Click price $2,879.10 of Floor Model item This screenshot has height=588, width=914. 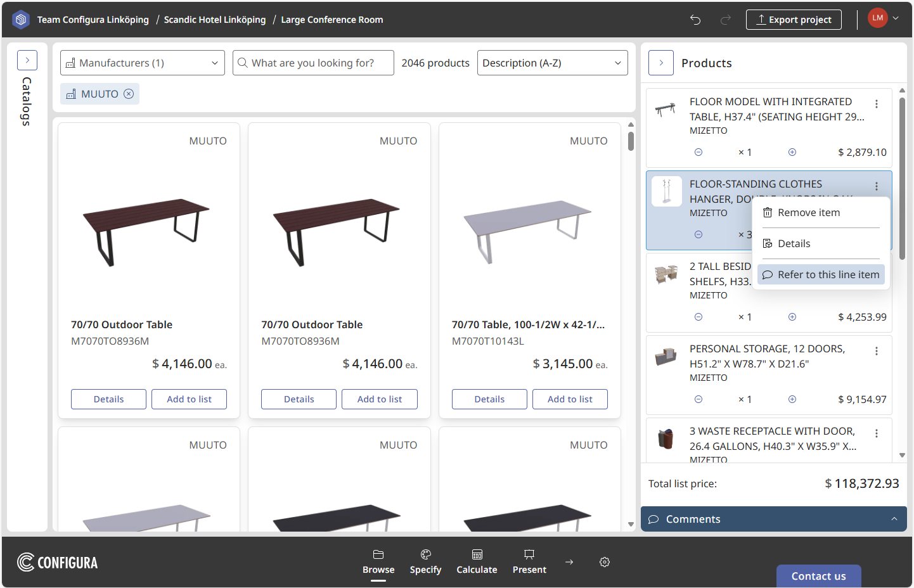[x=862, y=152]
